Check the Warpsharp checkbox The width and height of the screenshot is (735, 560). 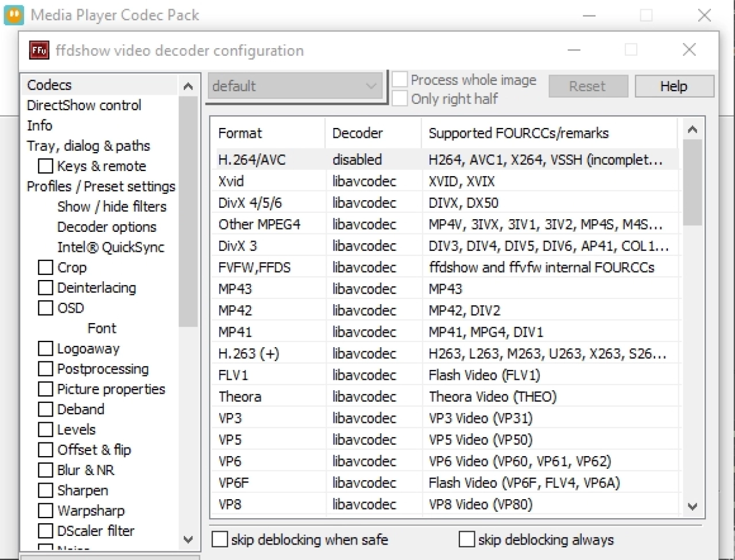(45, 511)
